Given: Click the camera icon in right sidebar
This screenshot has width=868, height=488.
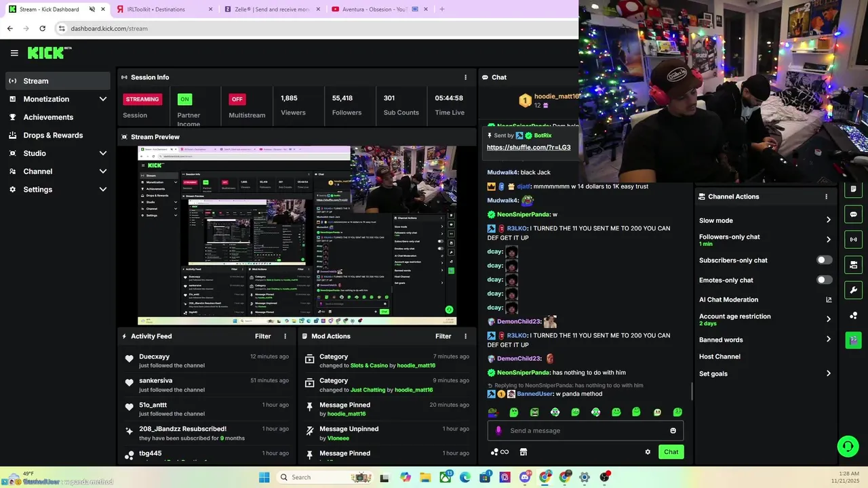Looking at the screenshot, I should (853, 264).
